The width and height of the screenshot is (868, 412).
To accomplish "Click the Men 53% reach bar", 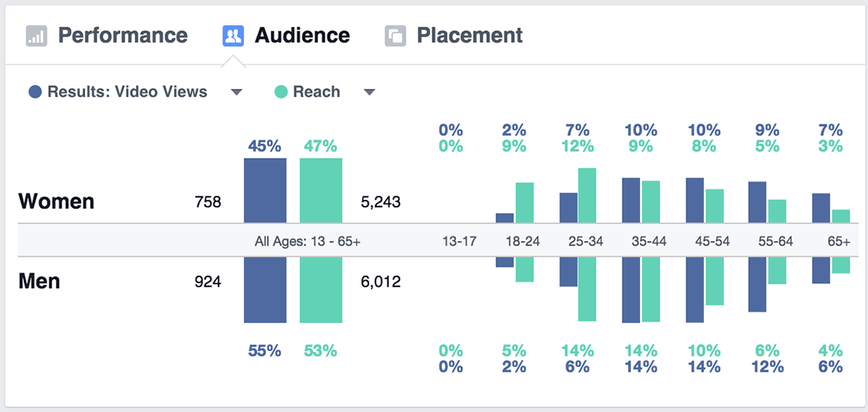I will 321,290.
